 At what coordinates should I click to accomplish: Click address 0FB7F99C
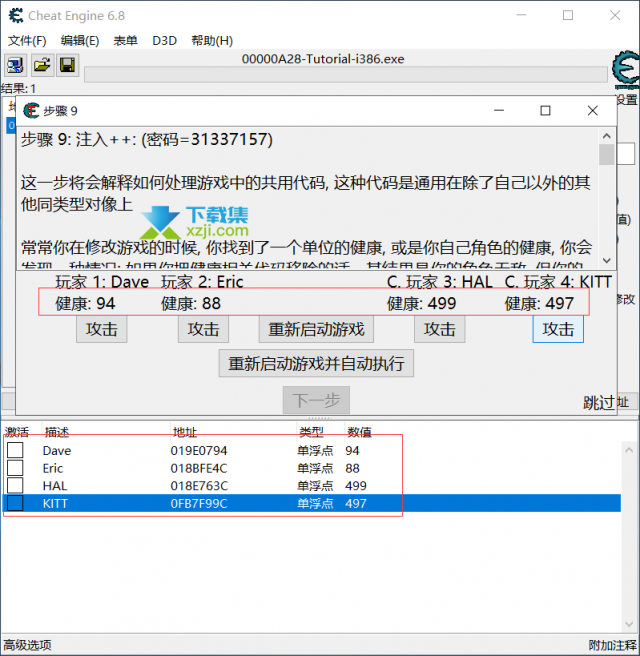click(199, 503)
